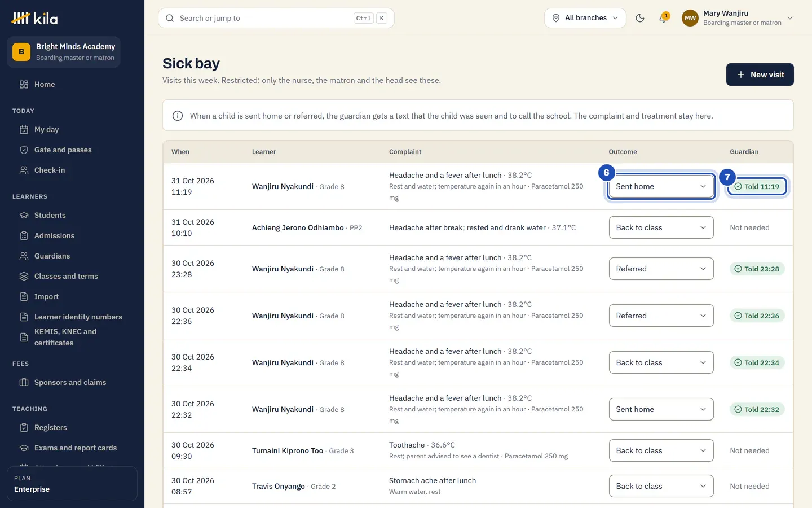This screenshot has width=812, height=508.
Task: Click the Sponsors and claims icon
Action: 24,382
